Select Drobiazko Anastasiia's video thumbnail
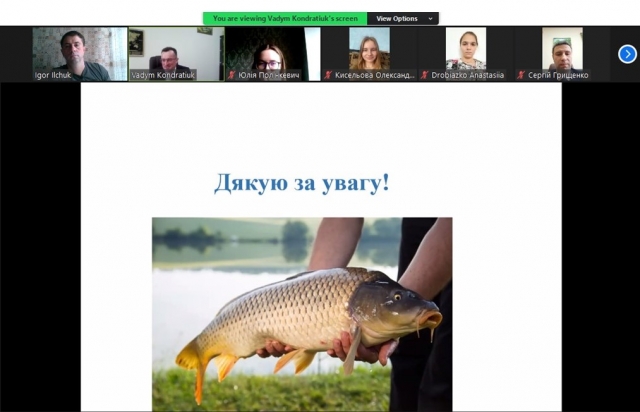Screen dimensions: 640x412 (x=466, y=54)
